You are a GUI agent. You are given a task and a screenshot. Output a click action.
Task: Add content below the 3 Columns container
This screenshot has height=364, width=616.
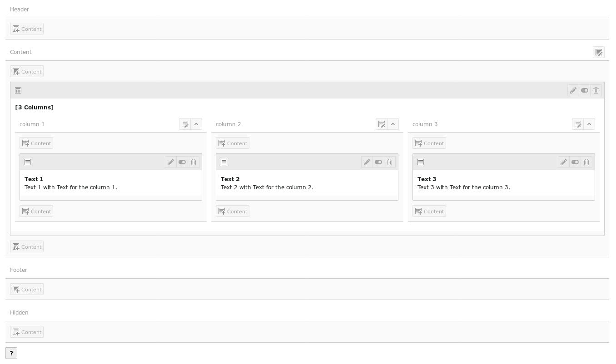[x=27, y=246]
